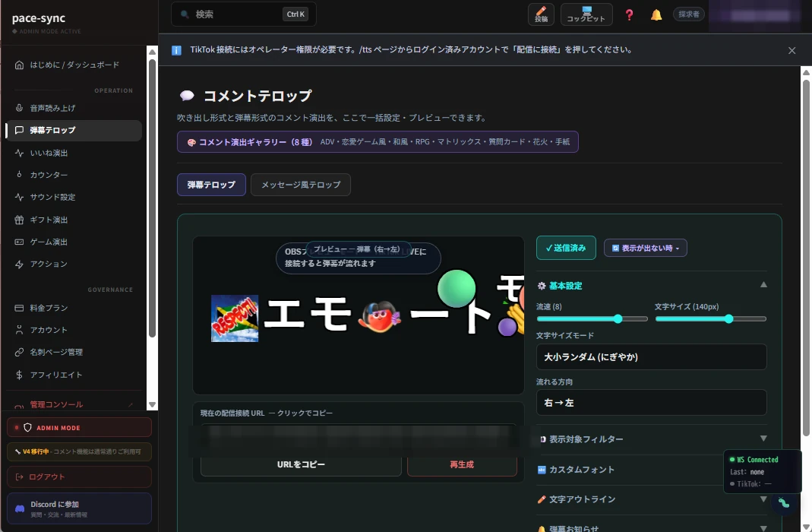Viewport: 812px width, 532px height.
Task: Click the microphone icon for 音声読み上げ
Action: (x=19, y=108)
